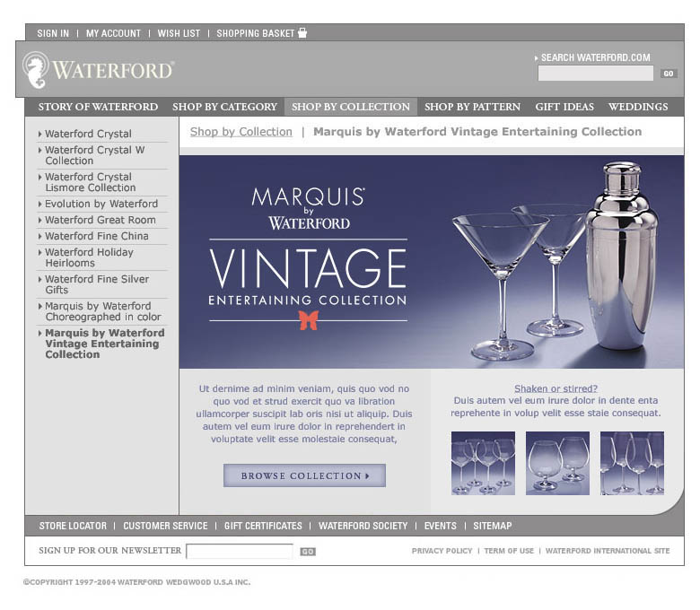Open the brandy snifter glasses thumbnail
The image size is (700, 610).
(557, 463)
